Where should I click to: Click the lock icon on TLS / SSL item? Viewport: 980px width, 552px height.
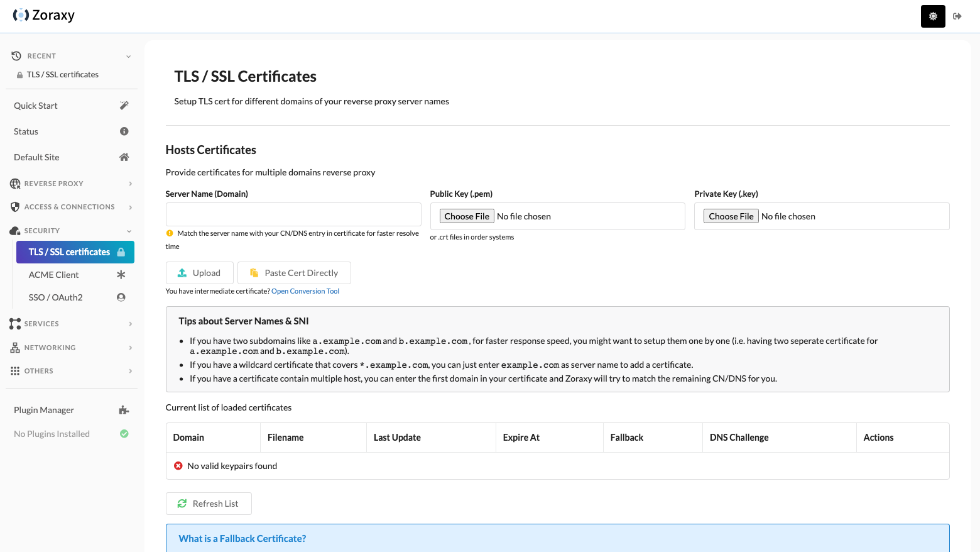pyautogui.click(x=121, y=252)
